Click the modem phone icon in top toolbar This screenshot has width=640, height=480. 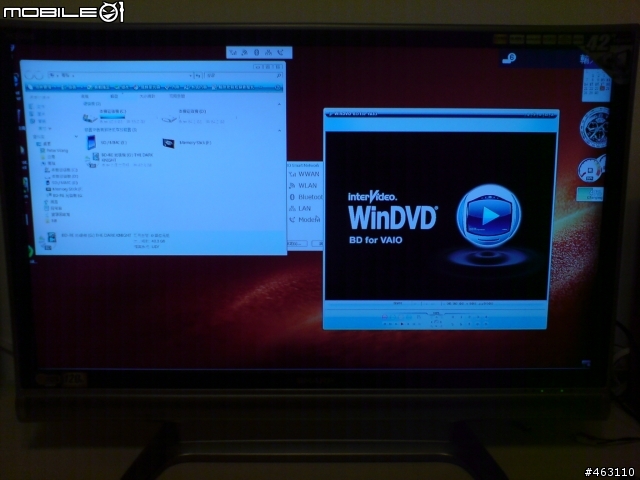coord(280,53)
